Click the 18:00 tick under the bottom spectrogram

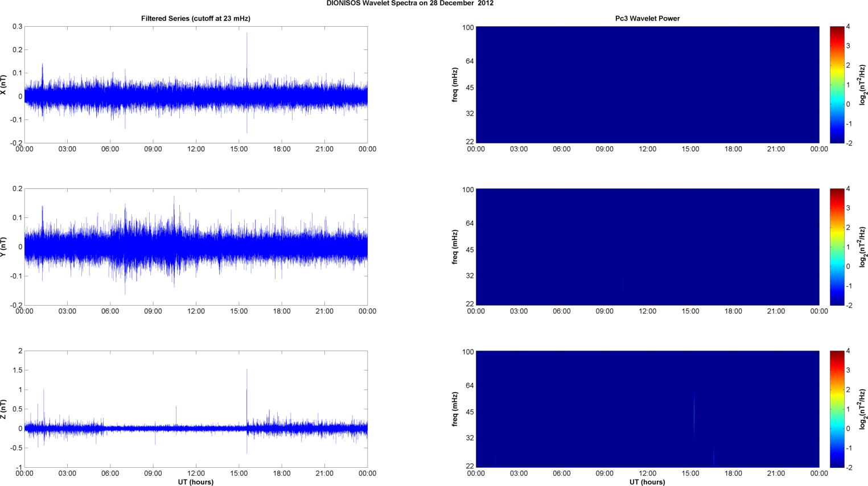pyautogui.click(x=733, y=473)
